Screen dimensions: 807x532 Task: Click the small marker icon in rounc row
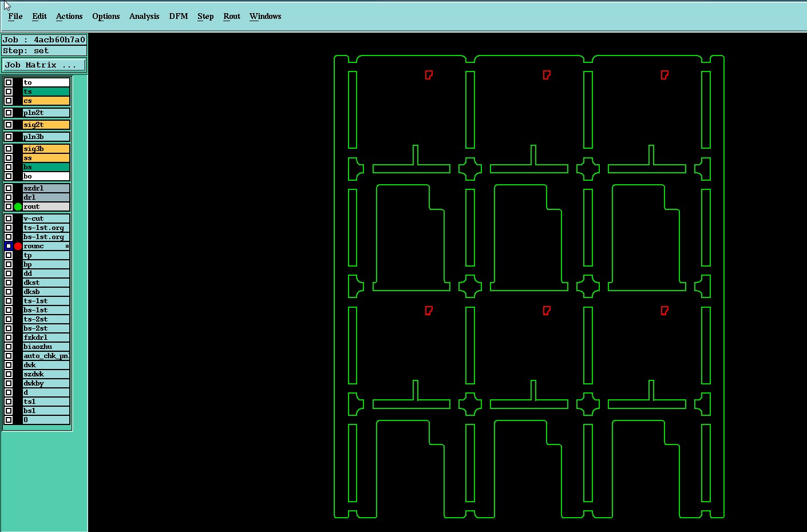[67, 246]
